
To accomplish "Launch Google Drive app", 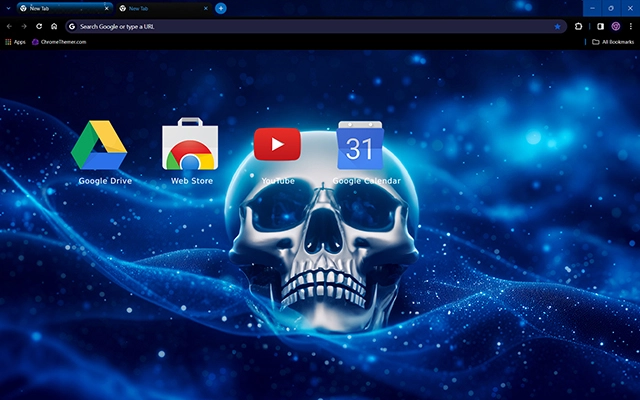I will pos(99,145).
